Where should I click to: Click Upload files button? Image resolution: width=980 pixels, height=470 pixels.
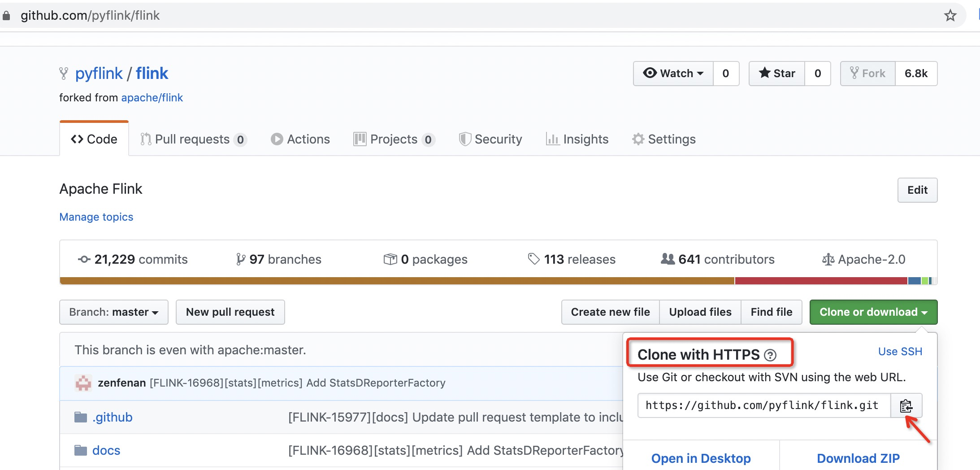[x=700, y=312]
